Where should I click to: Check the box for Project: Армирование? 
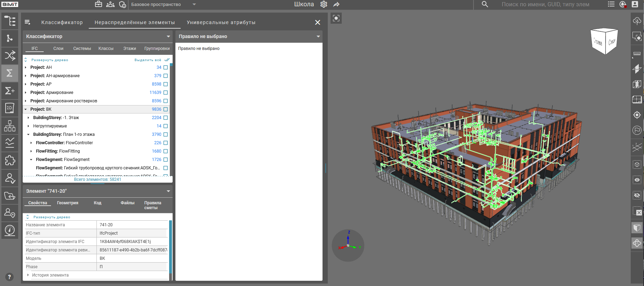166,93
